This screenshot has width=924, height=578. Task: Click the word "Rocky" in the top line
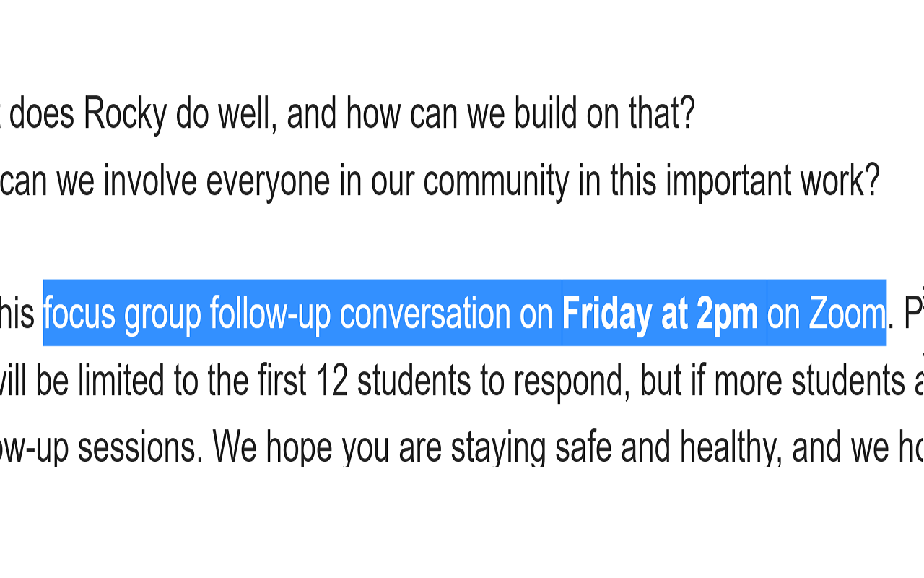(125, 113)
